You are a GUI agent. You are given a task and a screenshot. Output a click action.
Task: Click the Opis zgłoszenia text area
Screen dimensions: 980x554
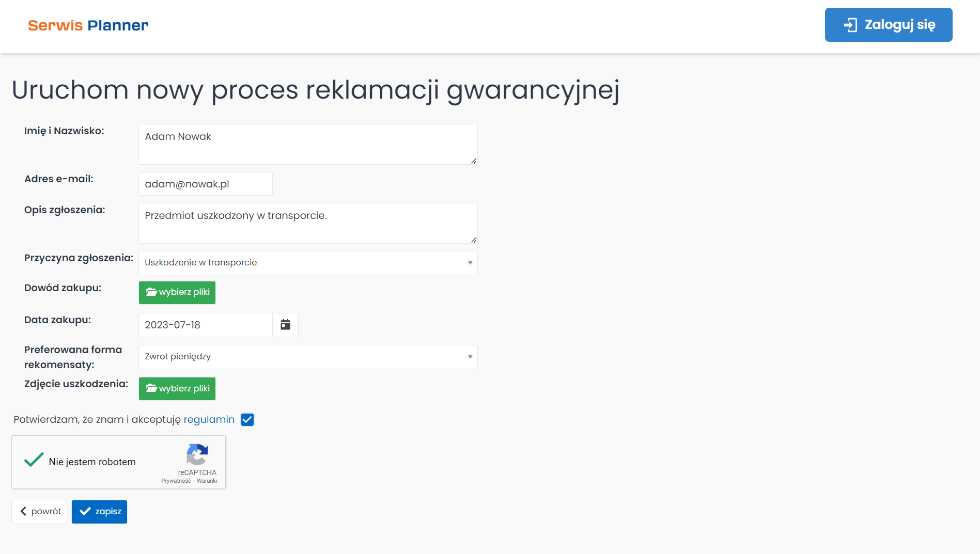tap(308, 223)
